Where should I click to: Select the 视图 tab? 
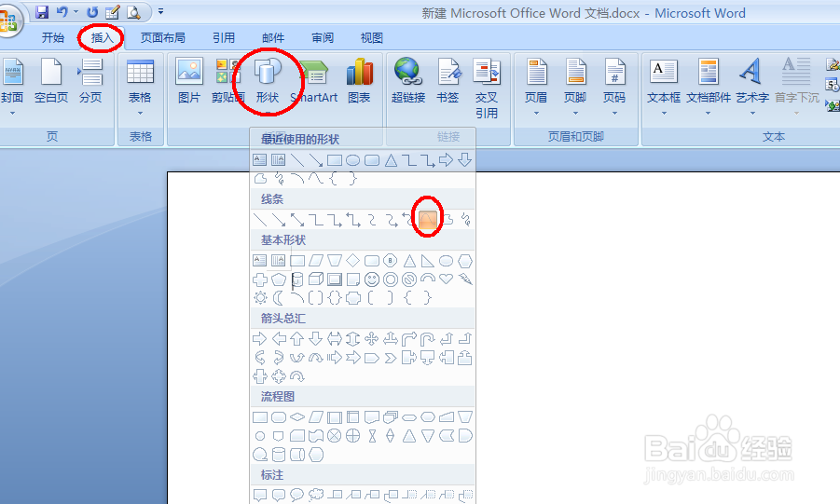point(372,37)
